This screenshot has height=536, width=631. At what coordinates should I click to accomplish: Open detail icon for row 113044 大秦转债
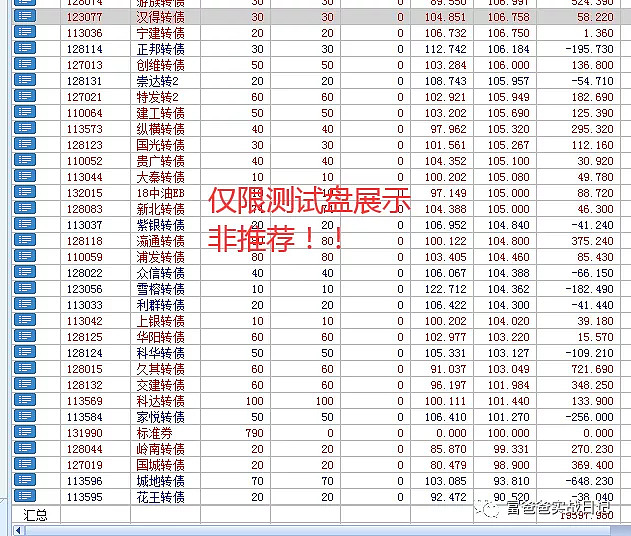pos(25,176)
